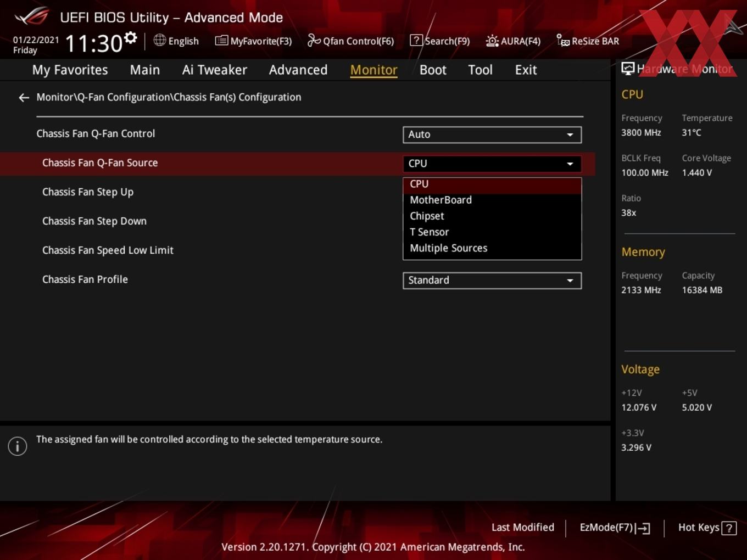Open the Ai Tweaker tab
The width and height of the screenshot is (747, 560).
click(215, 70)
